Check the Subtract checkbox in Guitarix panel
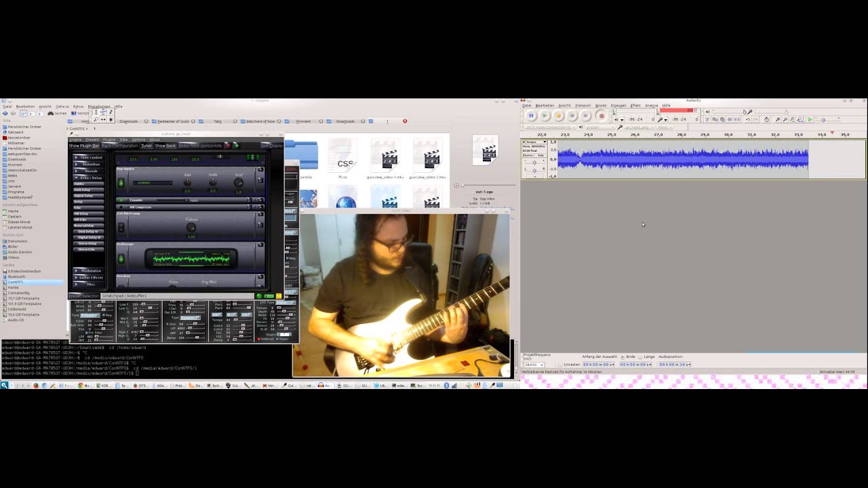Screen dimensions: 868x488 259,339
